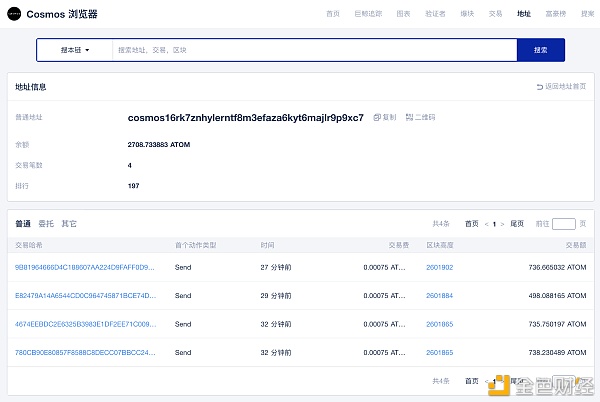Select amount 498.088165 ATOM
600x402 pixels.
tap(558, 296)
